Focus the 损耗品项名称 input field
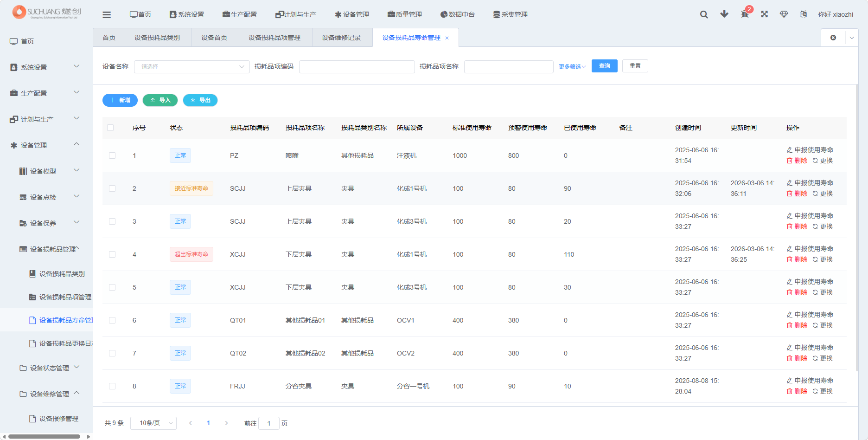The height and width of the screenshot is (440, 868). pyautogui.click(x=509, y=67)
